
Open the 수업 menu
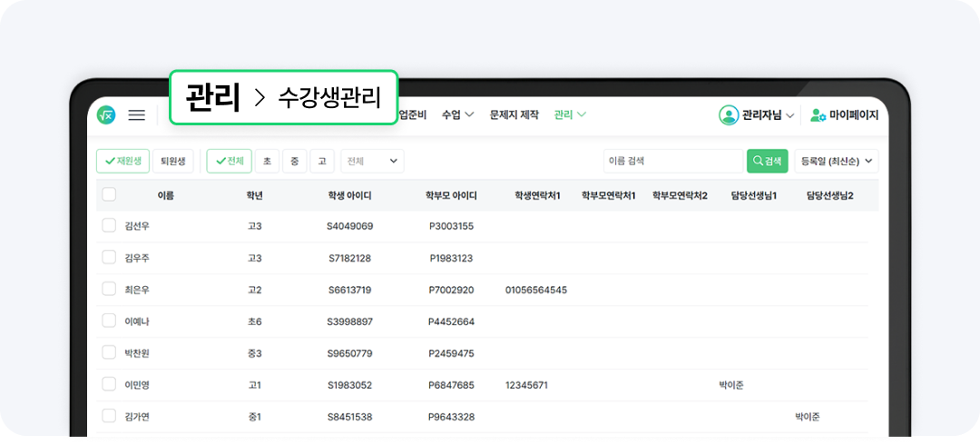pyautogui.click(x=456, y=115)
